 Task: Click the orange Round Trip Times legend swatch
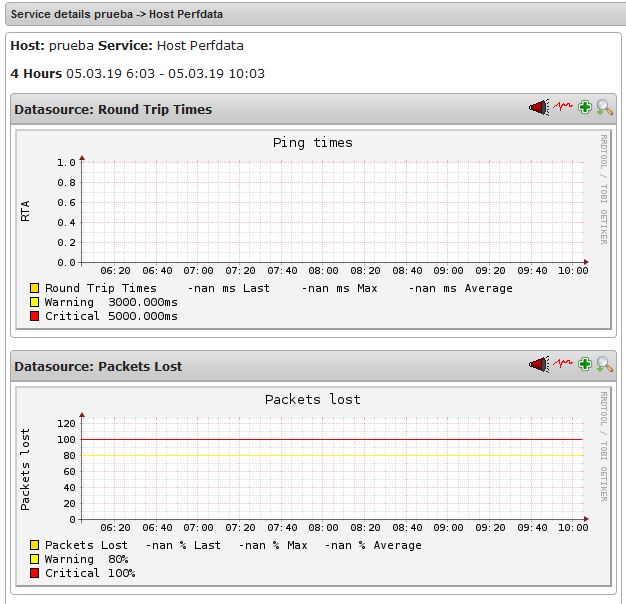coord(35,289)
